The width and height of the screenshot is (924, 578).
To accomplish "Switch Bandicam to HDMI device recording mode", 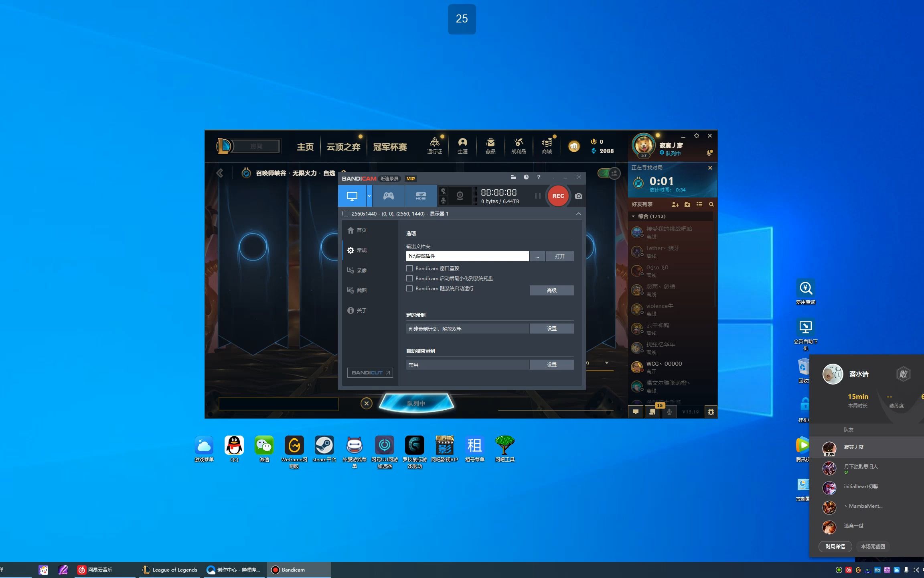I will (421, 196).
